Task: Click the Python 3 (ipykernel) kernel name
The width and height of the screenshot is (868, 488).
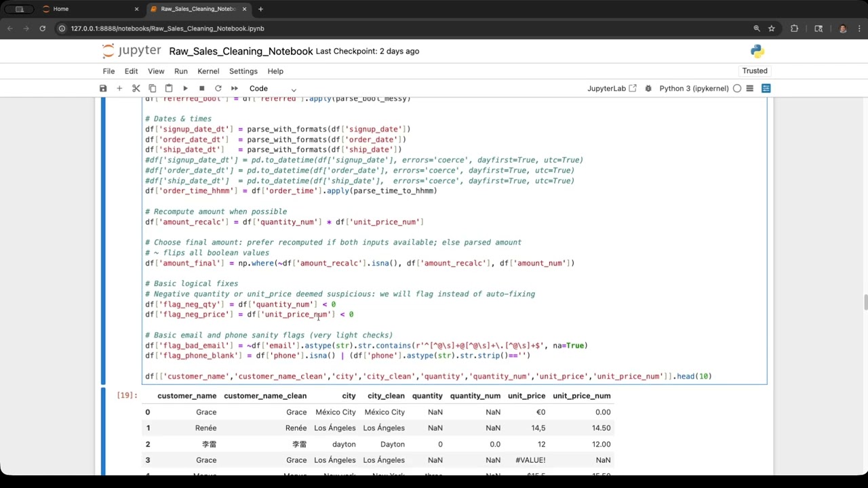Action: click(693, 88)
